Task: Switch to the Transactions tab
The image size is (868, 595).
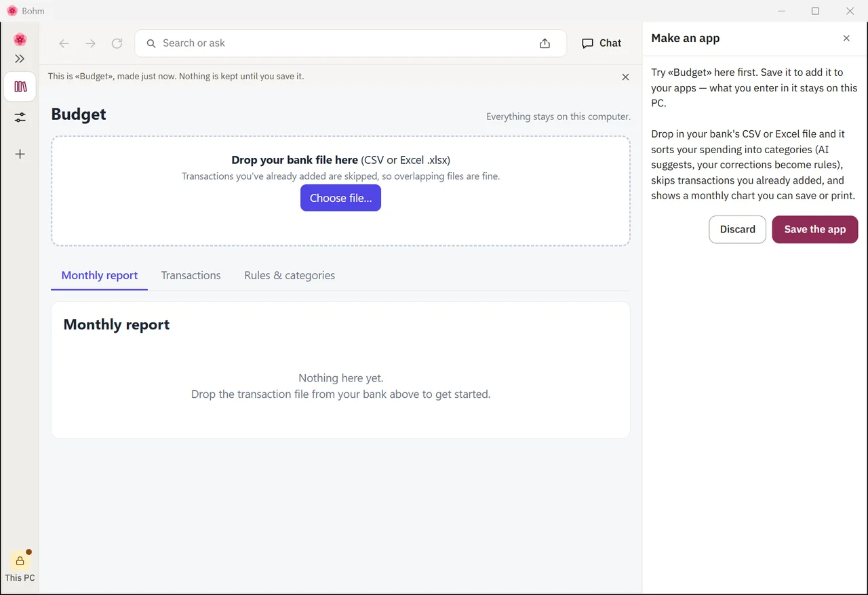Action: (191, 275)
